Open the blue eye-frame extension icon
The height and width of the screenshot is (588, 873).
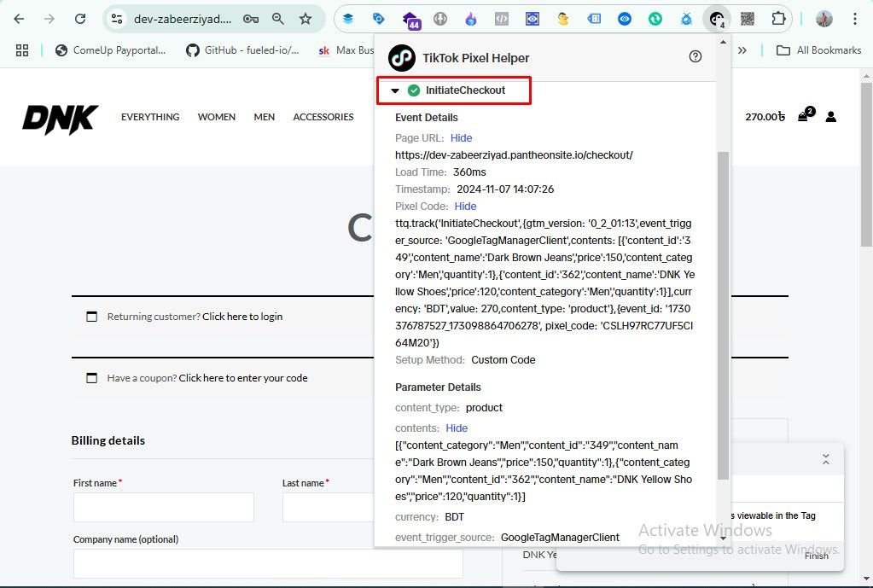pos(533,19)
